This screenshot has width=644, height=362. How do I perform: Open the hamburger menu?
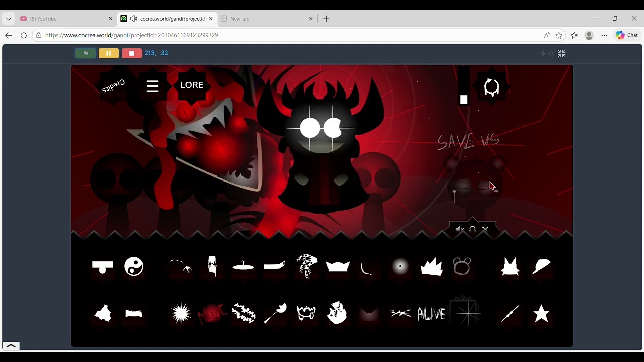[152, 86]
